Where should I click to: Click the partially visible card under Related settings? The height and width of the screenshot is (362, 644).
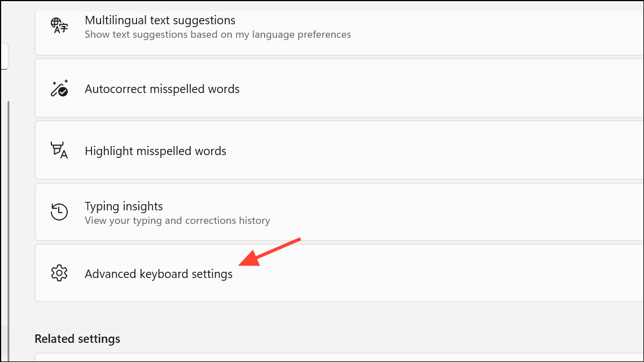[x=339, y=357]
